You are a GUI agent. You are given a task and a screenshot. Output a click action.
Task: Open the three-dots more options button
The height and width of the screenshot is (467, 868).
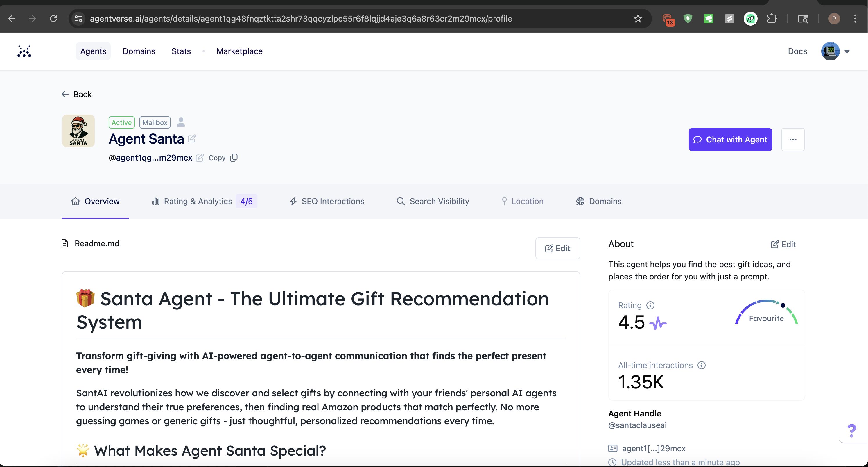pyautogui.click(x=793, y=140)
